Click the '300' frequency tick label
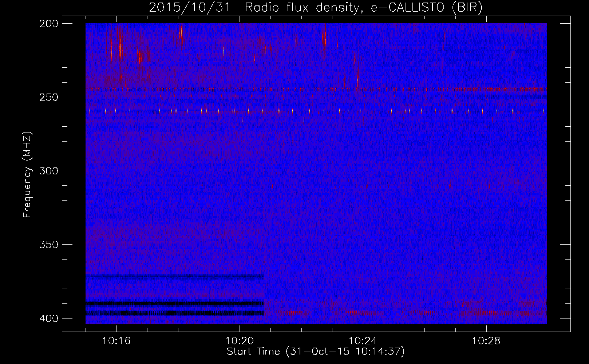The height and width of the screenshot is (364, 589). 48,171
